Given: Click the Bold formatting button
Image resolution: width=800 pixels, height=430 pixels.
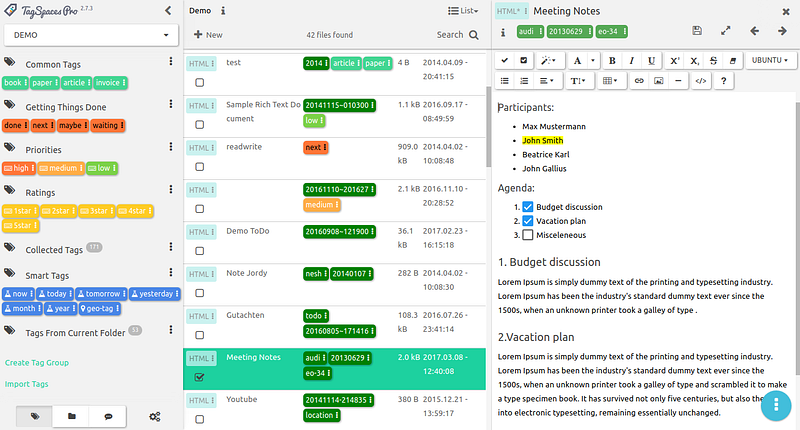Looking at the screenshot, I should pos(611,60).
